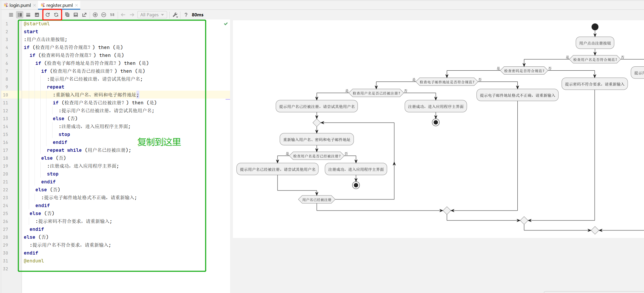Click '提示电子邮件地址格式不正确' diagram node
The height and width of the screenshot is (293, 644).
tap(517, 95)
